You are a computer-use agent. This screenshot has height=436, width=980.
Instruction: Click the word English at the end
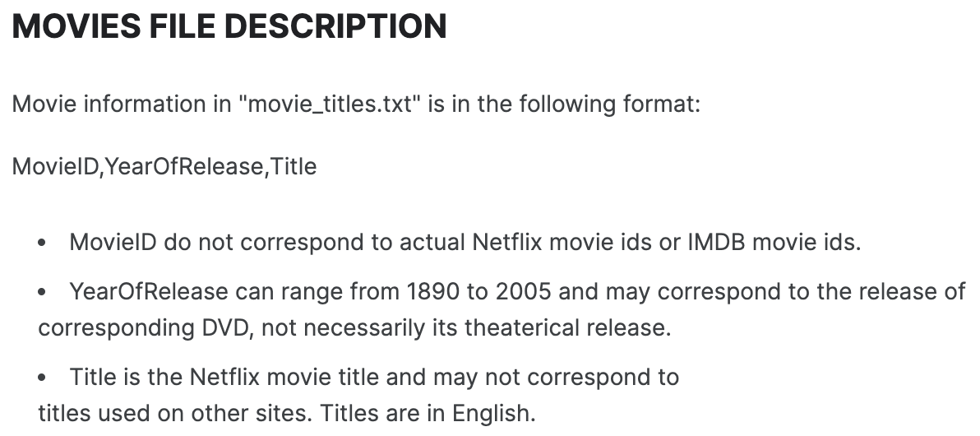[x=494, y=414]
